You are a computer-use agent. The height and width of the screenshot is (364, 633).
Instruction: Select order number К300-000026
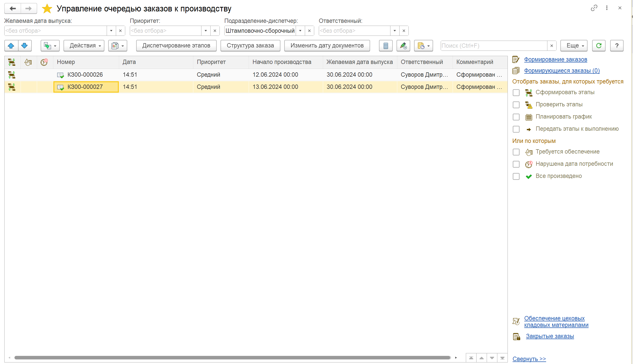click(85, 75)
